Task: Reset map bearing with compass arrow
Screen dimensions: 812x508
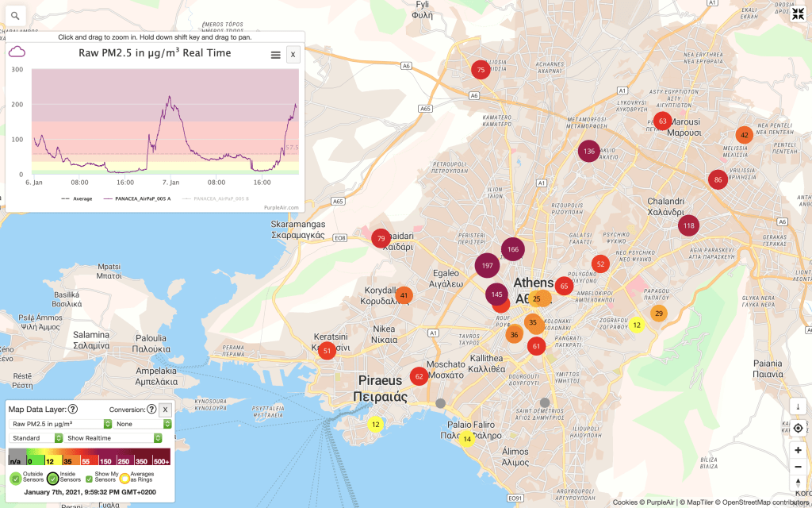Action: pyautogui.click(x=798, y=483)
